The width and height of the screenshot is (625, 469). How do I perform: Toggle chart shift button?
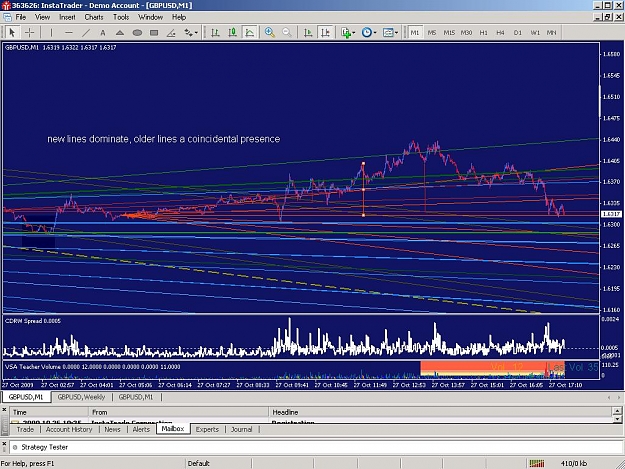tap(325, 33)
